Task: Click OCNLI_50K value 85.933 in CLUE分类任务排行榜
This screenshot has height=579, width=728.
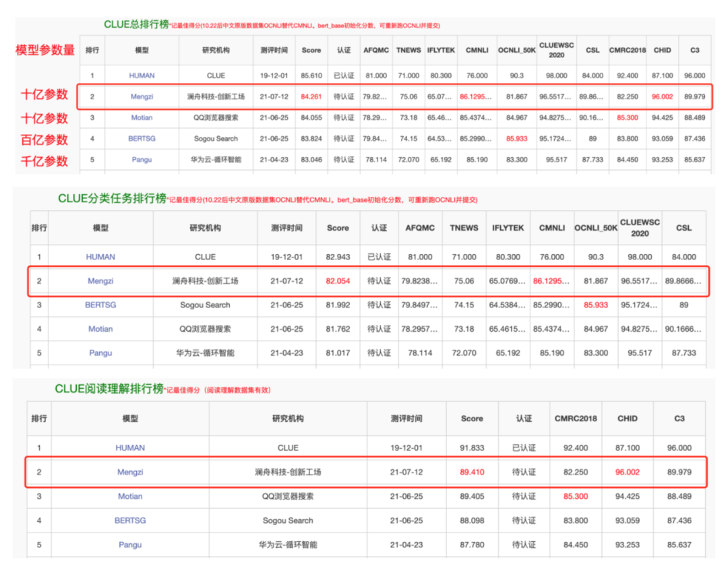Action: coord(596,305)
